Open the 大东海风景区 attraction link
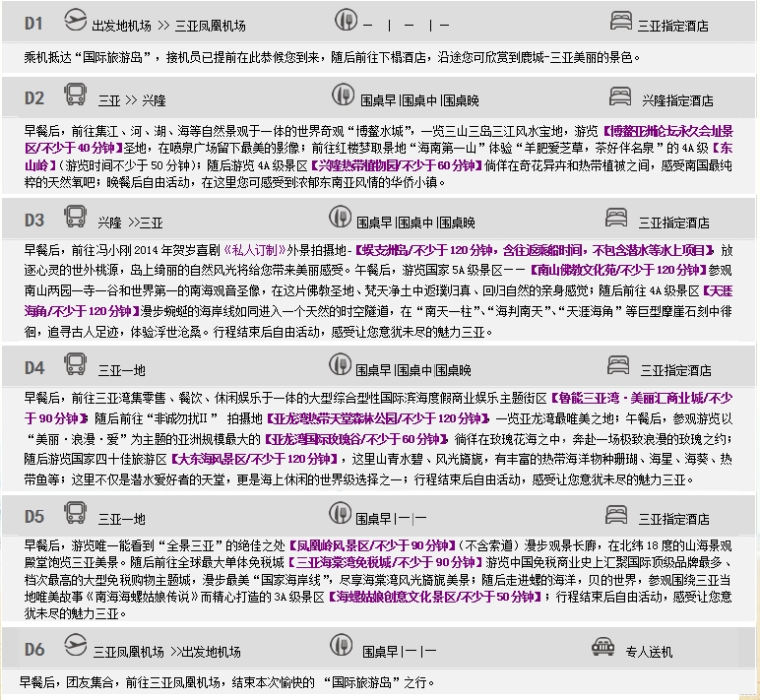 click(x=253, y=459)
